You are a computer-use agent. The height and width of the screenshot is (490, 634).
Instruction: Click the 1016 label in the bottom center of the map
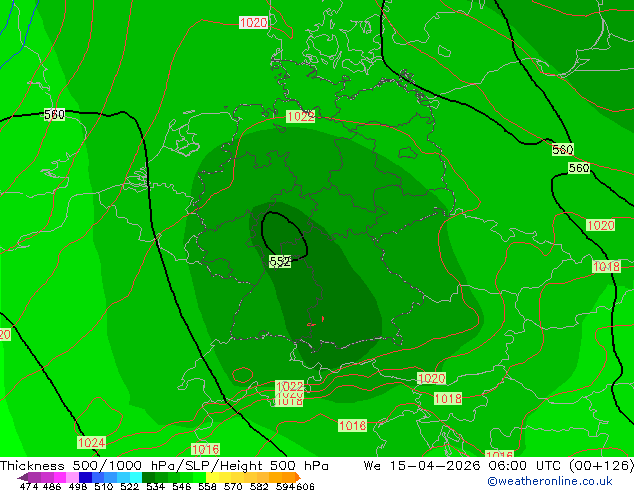coord(353,425)
